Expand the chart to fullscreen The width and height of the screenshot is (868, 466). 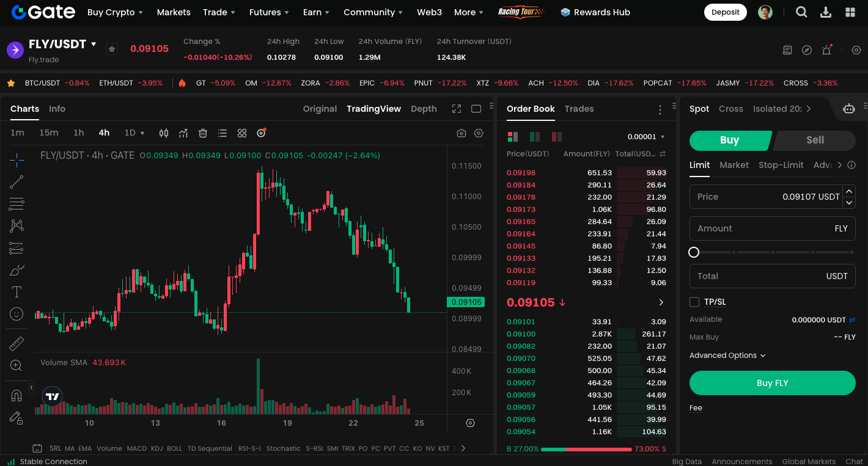457,109
